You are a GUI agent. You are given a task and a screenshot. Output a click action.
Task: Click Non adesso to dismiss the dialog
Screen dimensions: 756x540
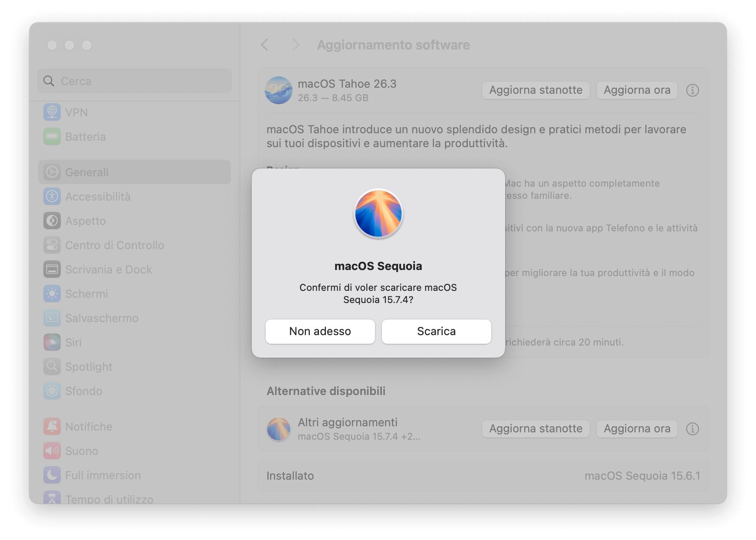click(320, 331)
